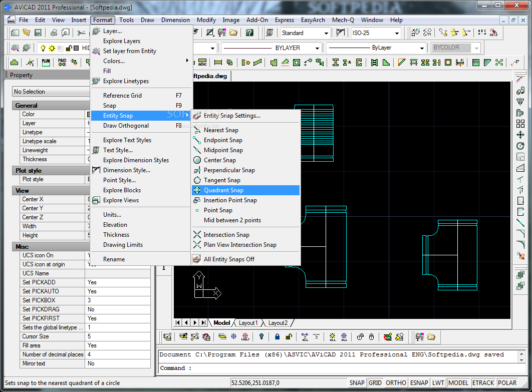Click the Print Preview icon

[65, 33]
